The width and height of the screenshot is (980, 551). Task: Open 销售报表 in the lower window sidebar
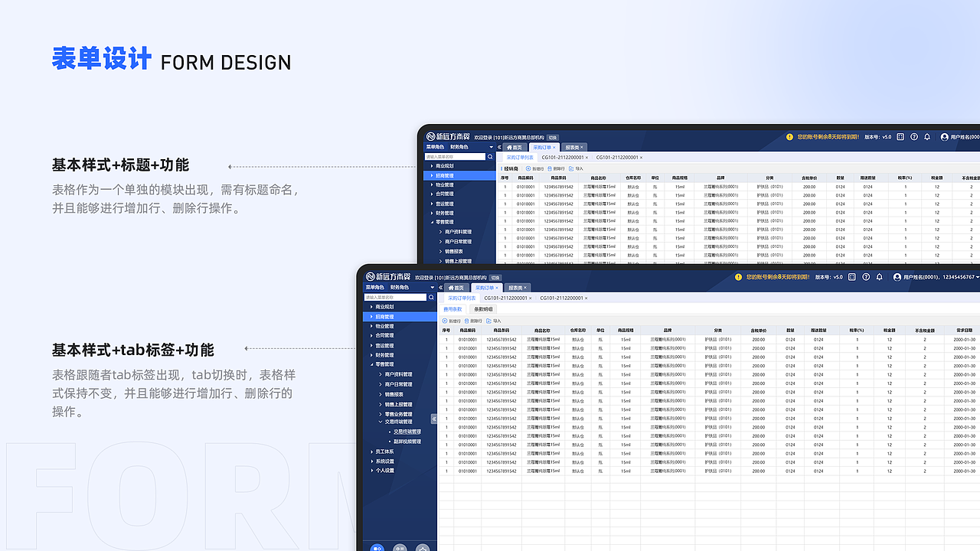(394, 394)
